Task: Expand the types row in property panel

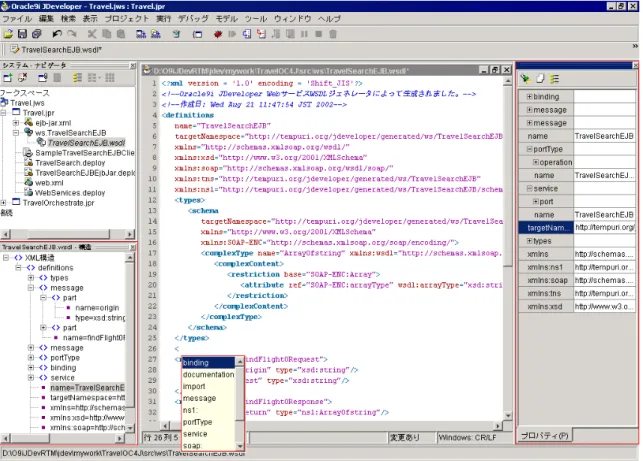Action: coord(529,241)
